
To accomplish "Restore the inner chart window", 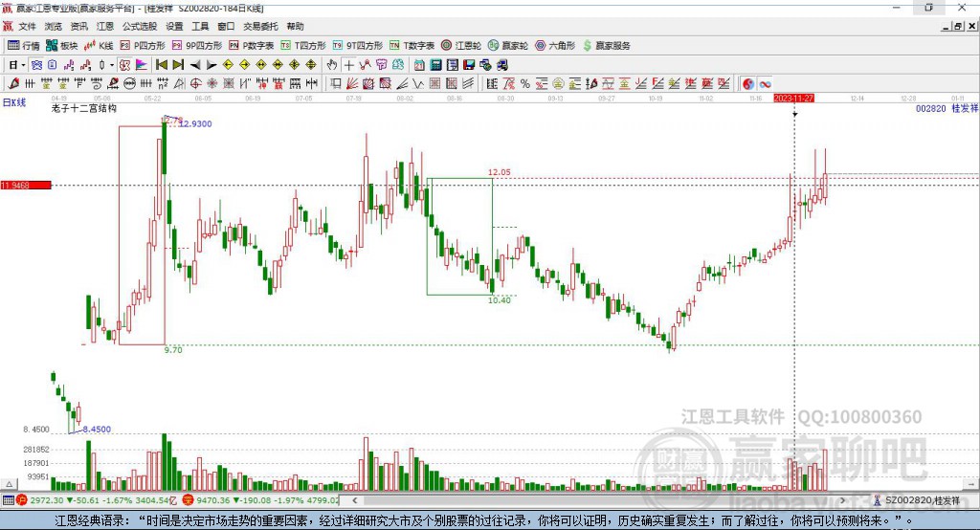I will [x=958, y=26].
